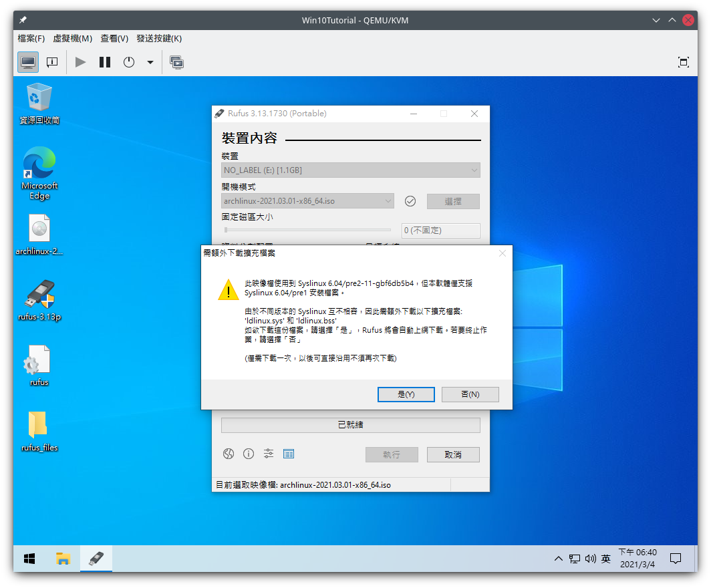The image size is (711, 588).
Task: Open the Rufus log icon
Action: 289,454
